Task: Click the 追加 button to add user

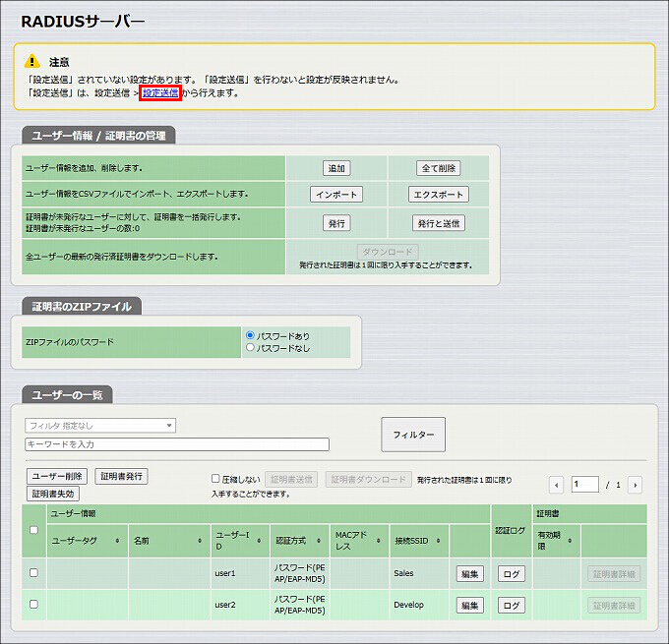Action: (x=336, y=168)
